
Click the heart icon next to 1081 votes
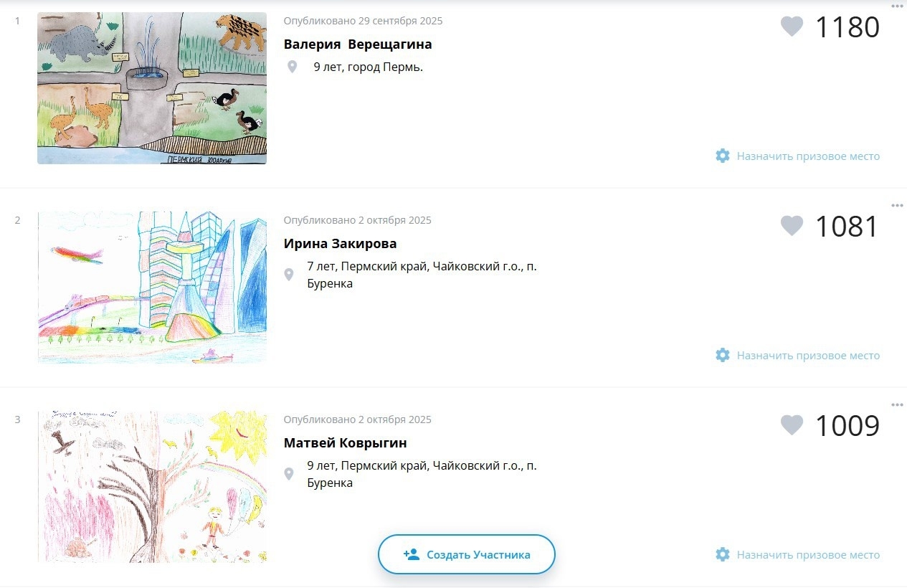(792, 226)
